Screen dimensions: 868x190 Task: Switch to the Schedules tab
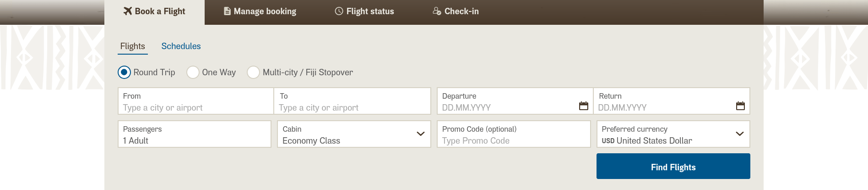[181, 46]
